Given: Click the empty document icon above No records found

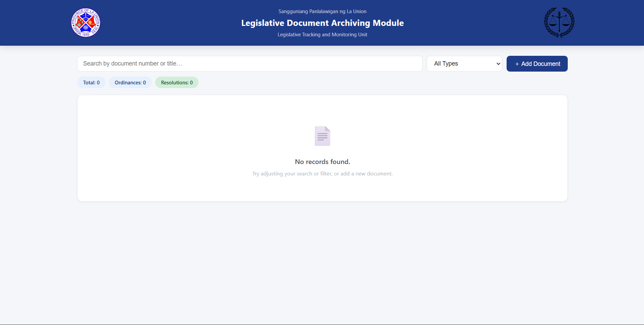Looking at the screenshot, I should (323, 136).
